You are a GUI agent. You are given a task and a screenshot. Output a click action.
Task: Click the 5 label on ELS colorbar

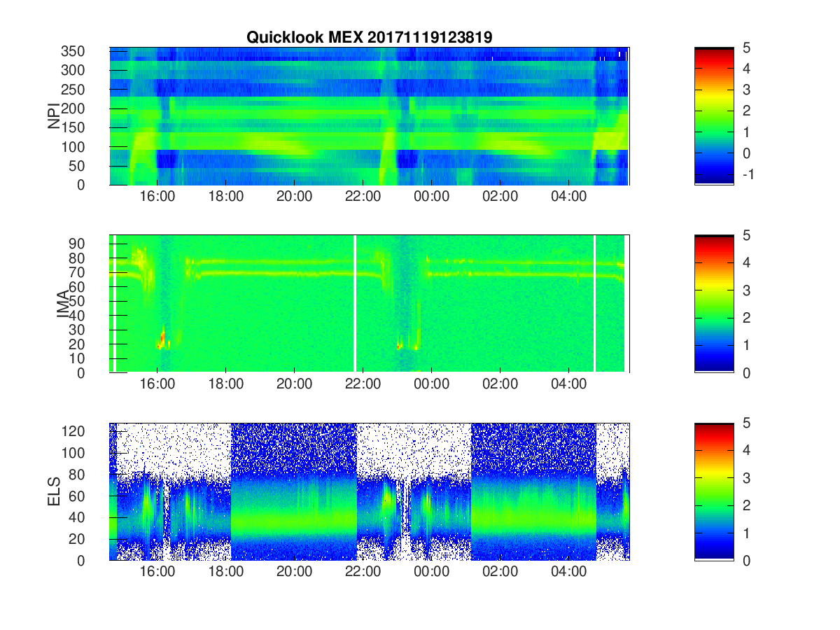pos(746,423)
